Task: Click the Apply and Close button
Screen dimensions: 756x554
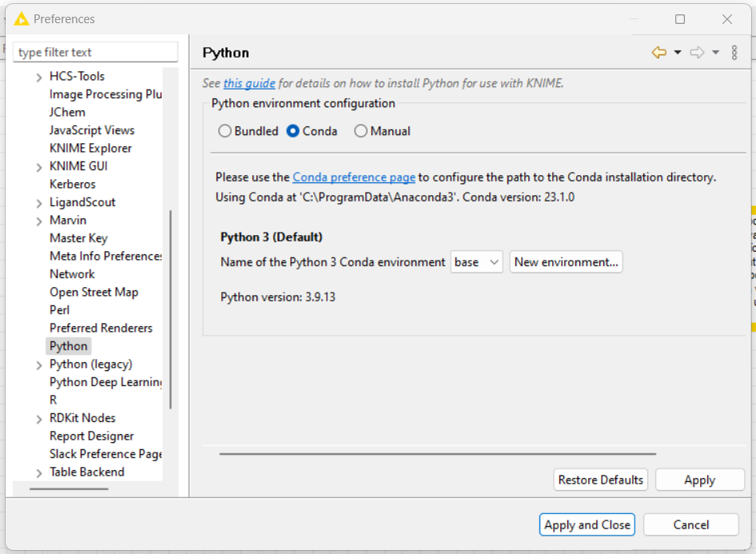Action: pyautogui.click(x=587, y=524)
